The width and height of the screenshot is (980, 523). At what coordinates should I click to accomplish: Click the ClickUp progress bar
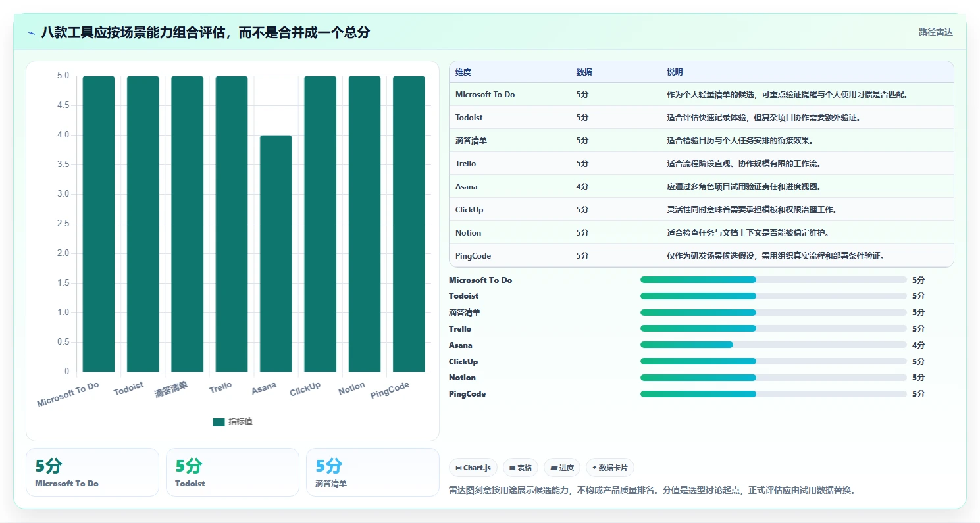pos(773,361)
